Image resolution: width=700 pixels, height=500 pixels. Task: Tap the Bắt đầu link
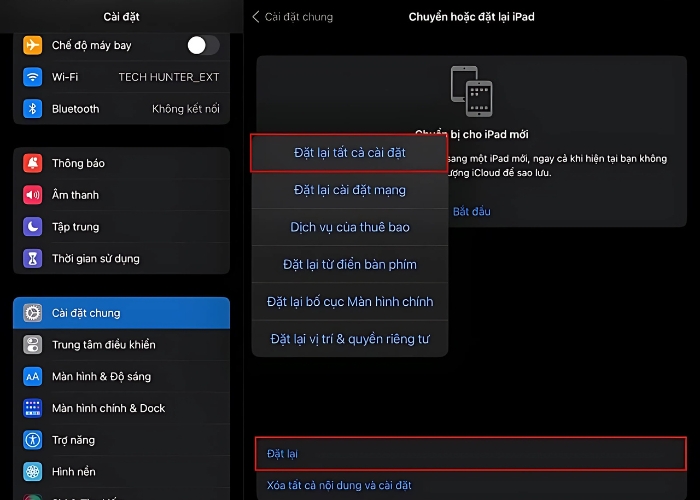(x=472, y=212)
